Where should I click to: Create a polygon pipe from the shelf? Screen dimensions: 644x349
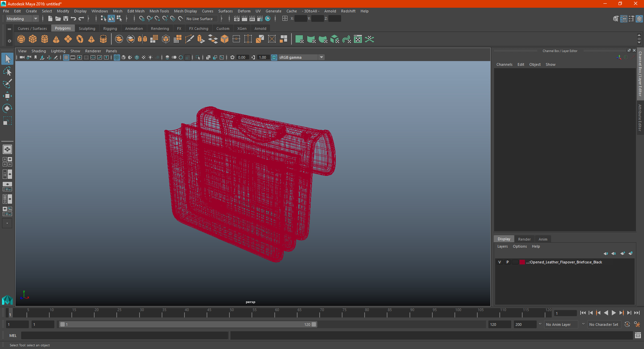103,39
